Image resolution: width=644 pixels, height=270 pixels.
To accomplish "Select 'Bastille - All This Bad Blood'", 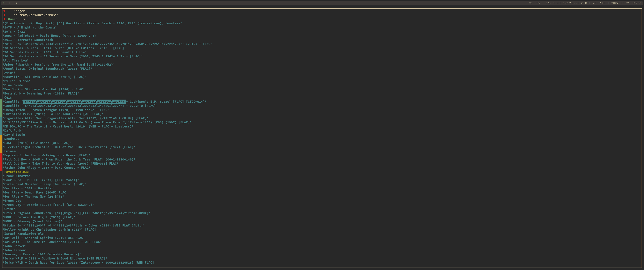I will tap(45, 77).
